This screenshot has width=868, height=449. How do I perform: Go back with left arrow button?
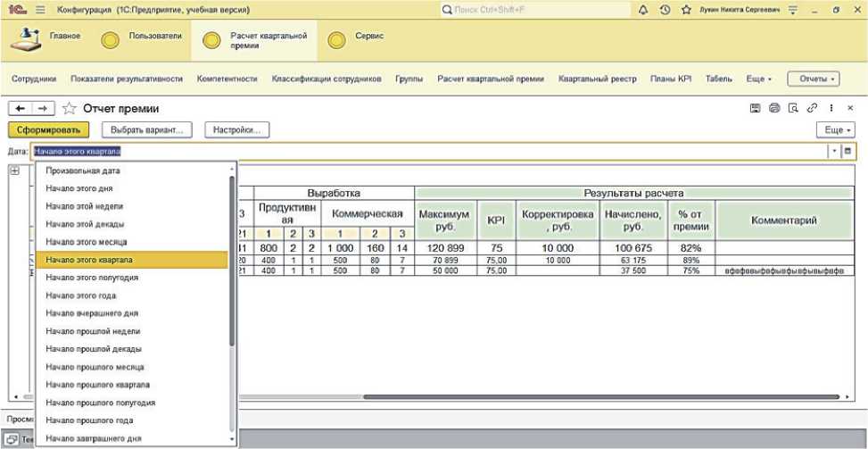[x=21, y=109]
